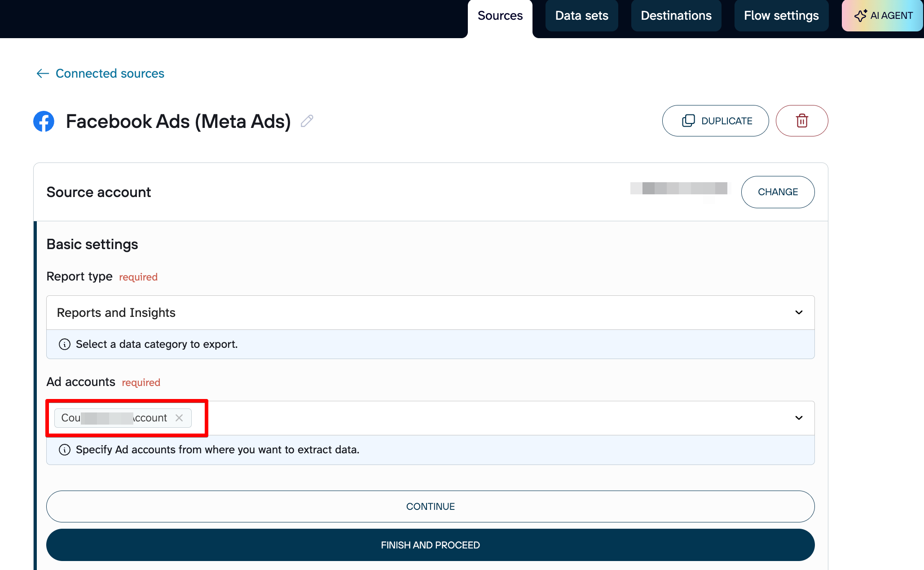
Task: Click empty area of Ad accounts field
Action: tap(494, 418)
